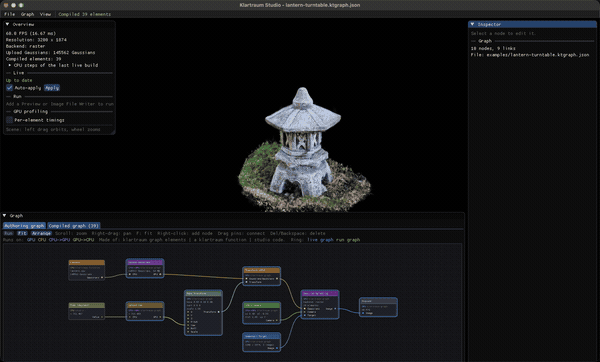This screenshot has width=600, height=362.
Task: Click Camera input pin on Gaussian Splatting node
Action: [x=305, y=312]
